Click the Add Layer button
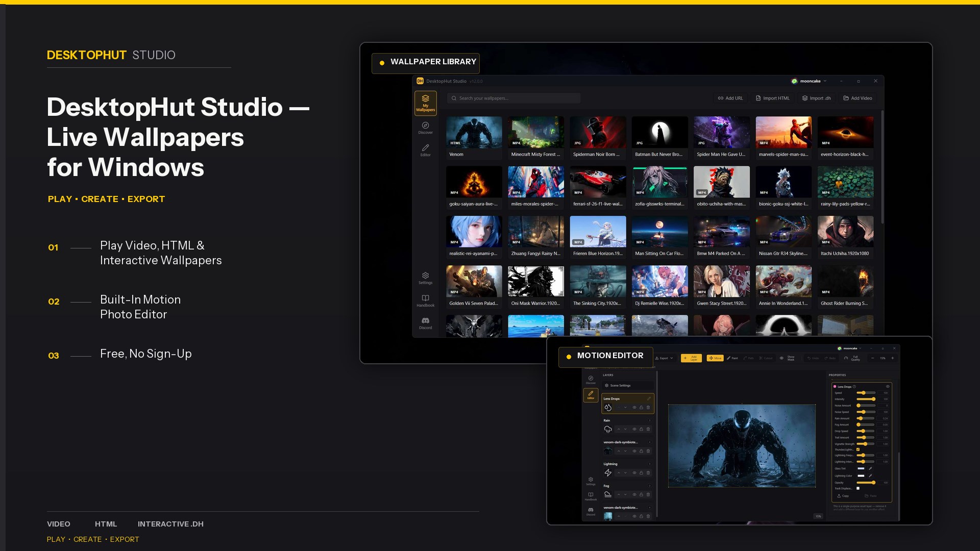Image resolution: width=980 pixels, height=551 pixels. click(x=691, y=358)
